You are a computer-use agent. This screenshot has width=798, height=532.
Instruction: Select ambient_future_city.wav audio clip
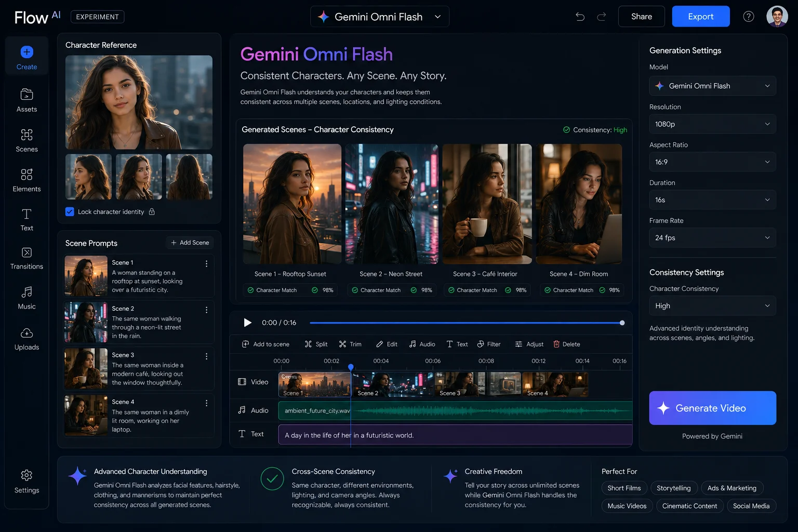[x=455, y=410]
